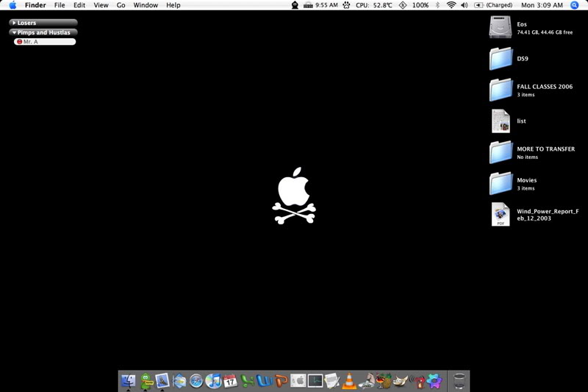Open the Finder application menu

click(x=35, y=5)
